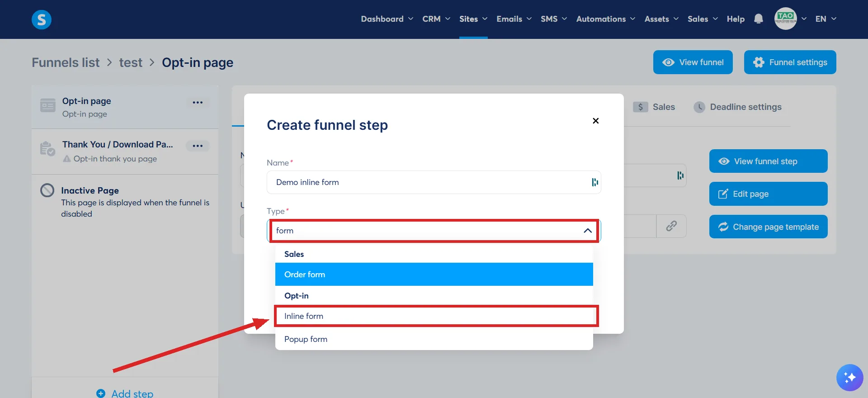This screenshot has width=868, height=398.
Task: Click the systeme.io S logo
Action: (x=42, y=19)
